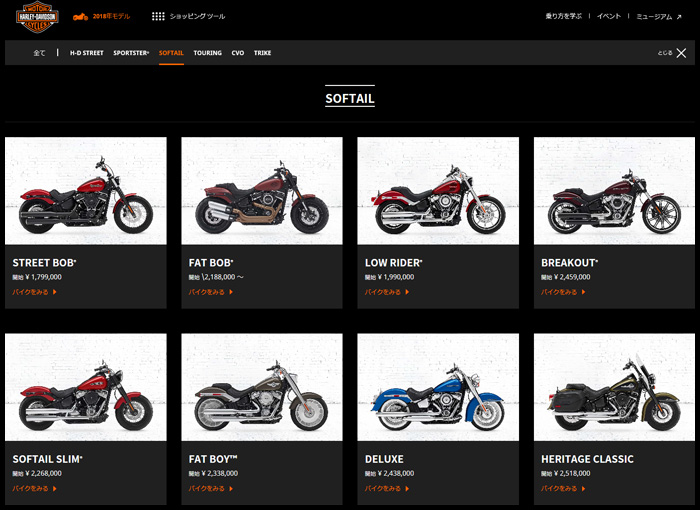Click the ¥ 1,799,000 price

click(43, 277)
